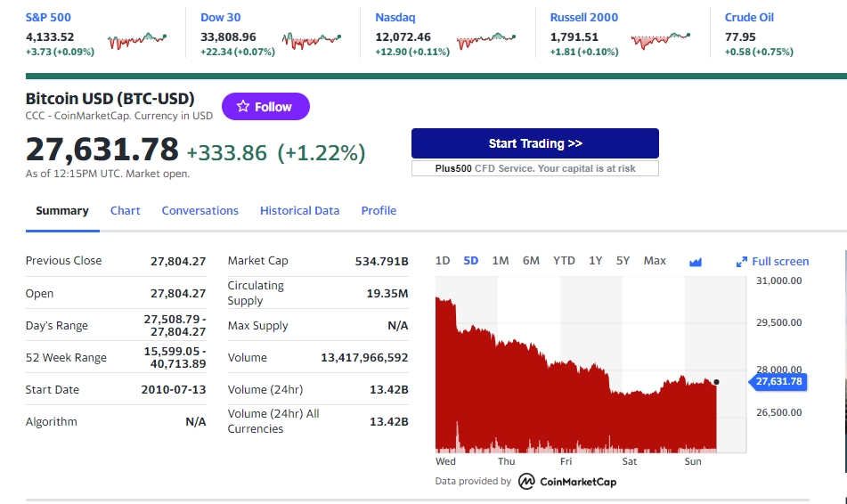Open the Profile tab
The image size is (847, 504).
tap(379, 211)
